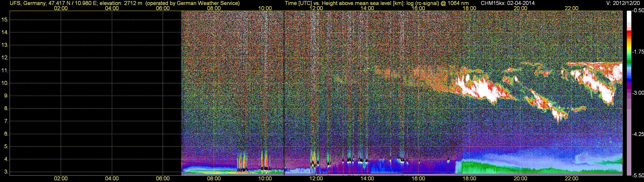
Task: Click the 18:00 label on the bottom time axis
Action: 469,179
